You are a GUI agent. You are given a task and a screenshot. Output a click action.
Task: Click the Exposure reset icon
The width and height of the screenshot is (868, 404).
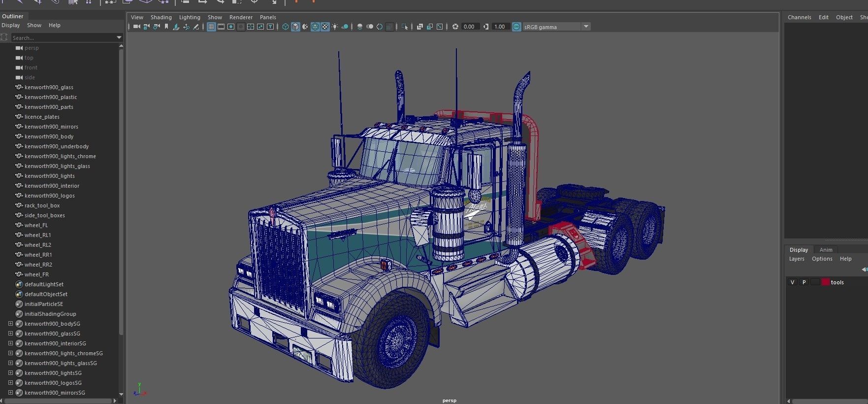click(x=455, y=27)
